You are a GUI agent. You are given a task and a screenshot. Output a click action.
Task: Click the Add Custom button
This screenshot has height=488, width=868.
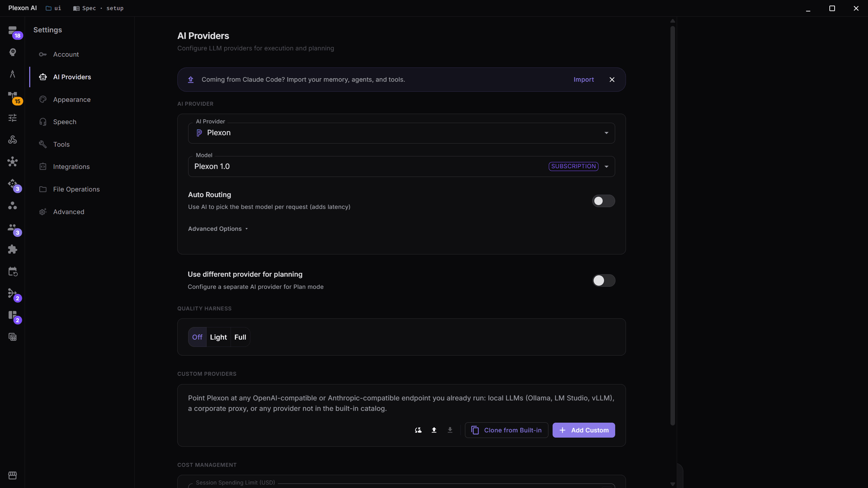(x=584, y=430)
